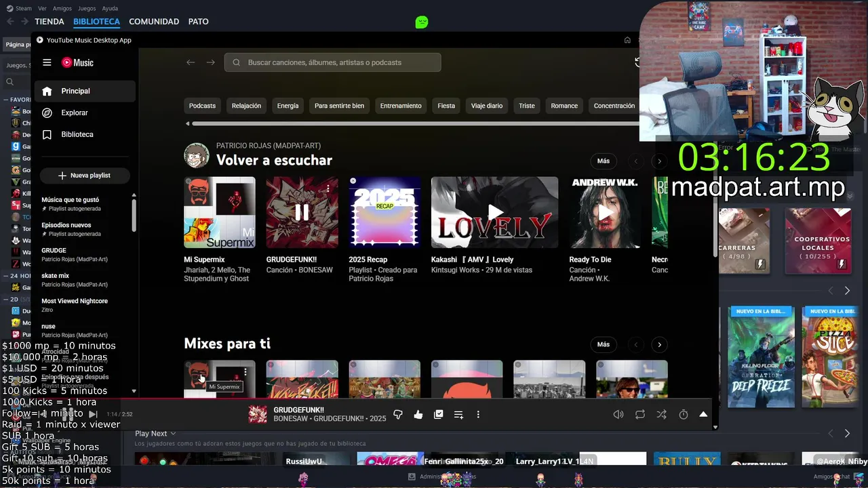The image size is (868, 488).
Task: Select the Podcasts filter chip
Action: click(x=202, y=106)
